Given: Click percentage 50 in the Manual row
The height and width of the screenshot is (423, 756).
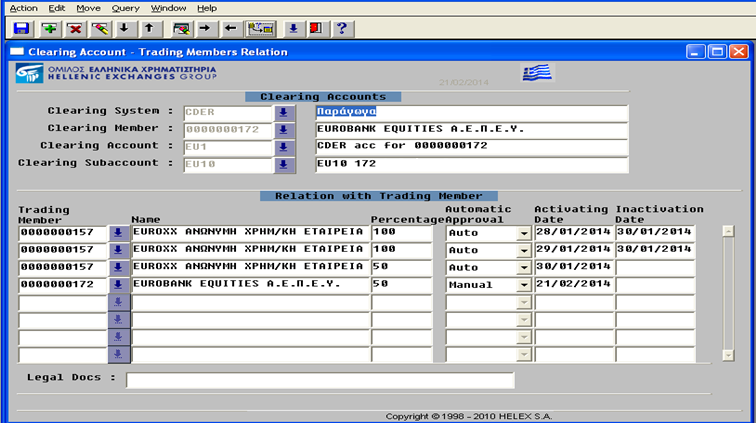Looking at the screenshot, I should (x=402, y=285).
